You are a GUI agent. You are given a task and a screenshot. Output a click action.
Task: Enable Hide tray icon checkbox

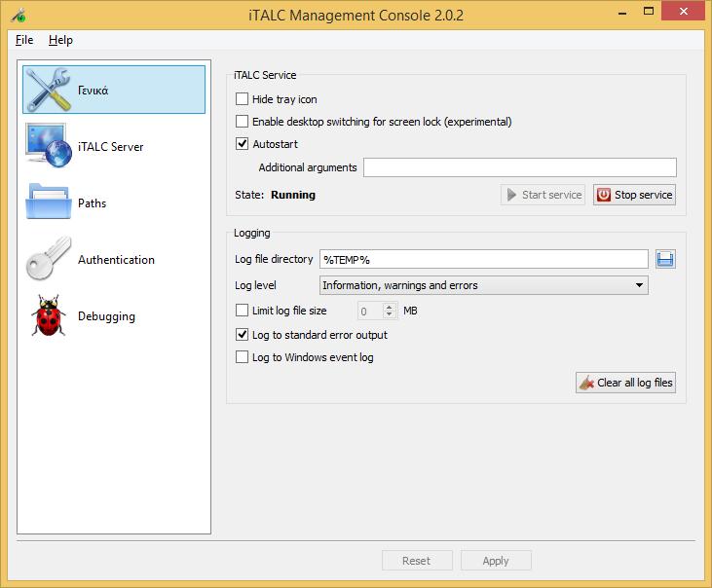pos(242,99)
